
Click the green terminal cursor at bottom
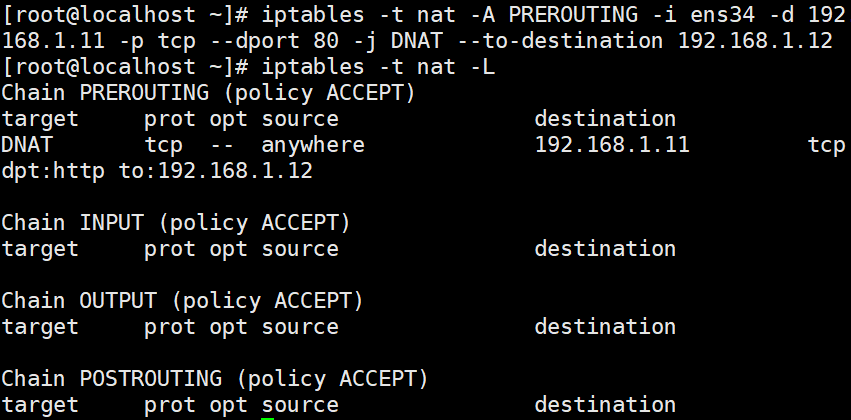[268, 418]
